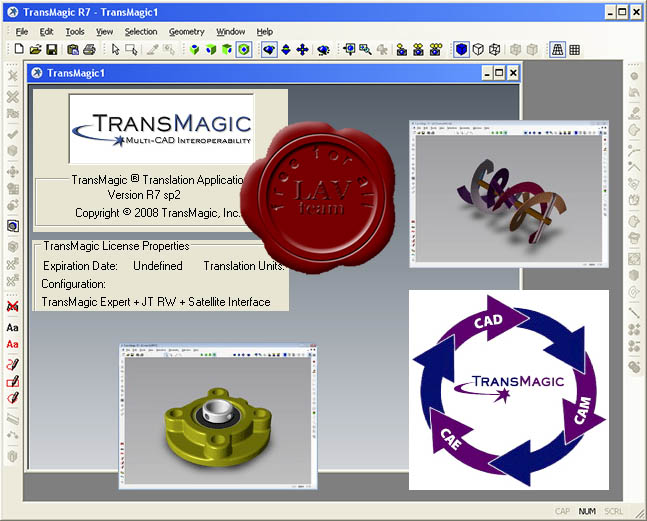Open the Window menu
Viewport: 647px width, 521px height.
tap(231, 32)
